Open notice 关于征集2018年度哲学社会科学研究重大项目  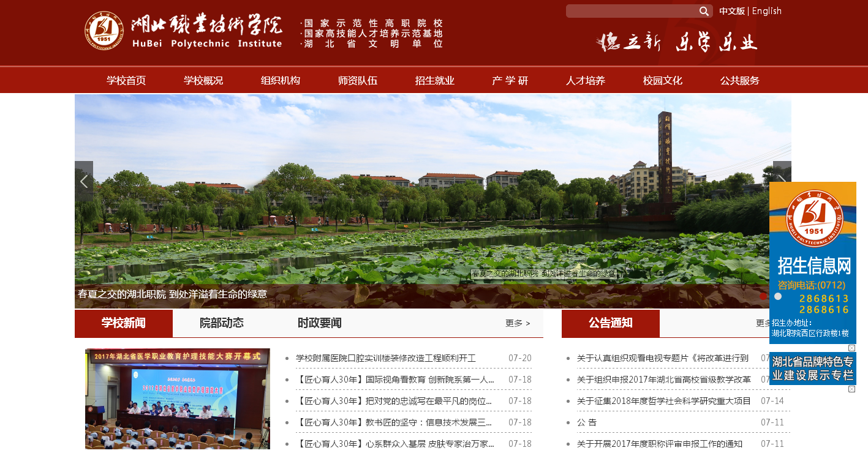[x=664, y=401]
